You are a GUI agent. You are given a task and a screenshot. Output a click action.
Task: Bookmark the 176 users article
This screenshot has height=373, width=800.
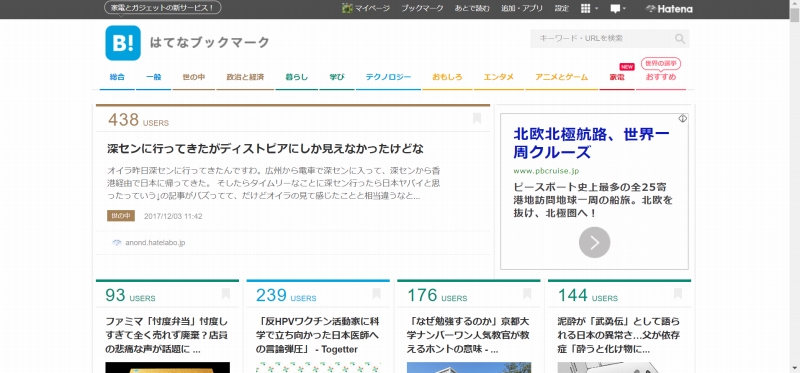527,294
